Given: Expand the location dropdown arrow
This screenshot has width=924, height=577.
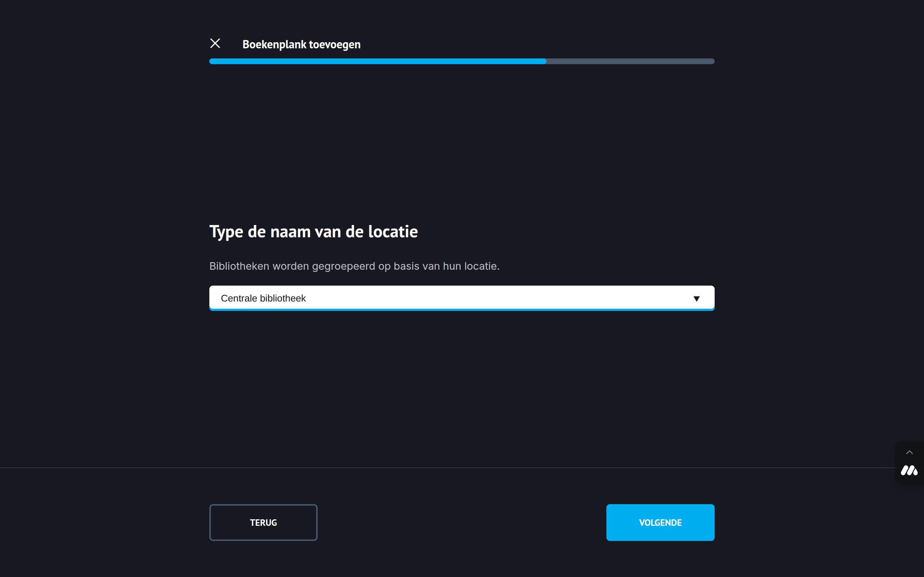Looking at the screenshot, I should click(697, 299).
